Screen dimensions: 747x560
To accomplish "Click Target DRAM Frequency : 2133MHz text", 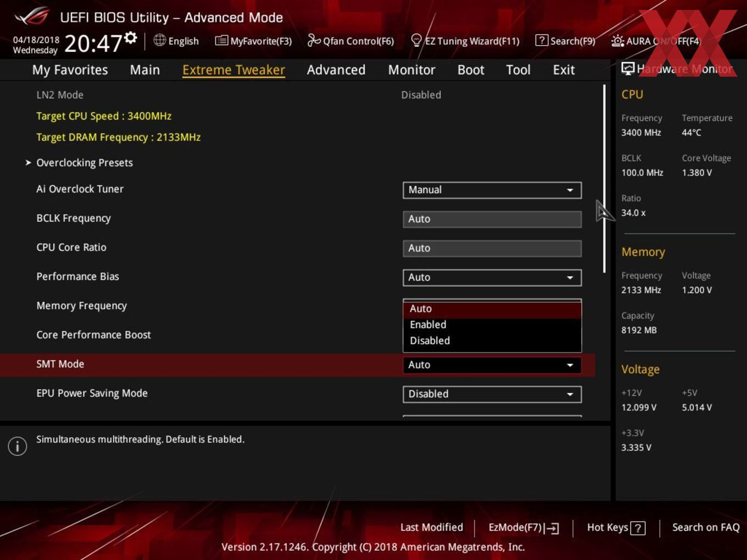I will pyautogui.click(x=119, y=137).
